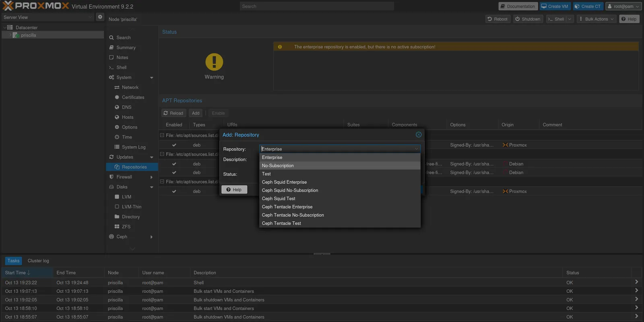Choose Ceph Squid Enterprise option
The image size is (644, 322).
(x=340, y=182)
